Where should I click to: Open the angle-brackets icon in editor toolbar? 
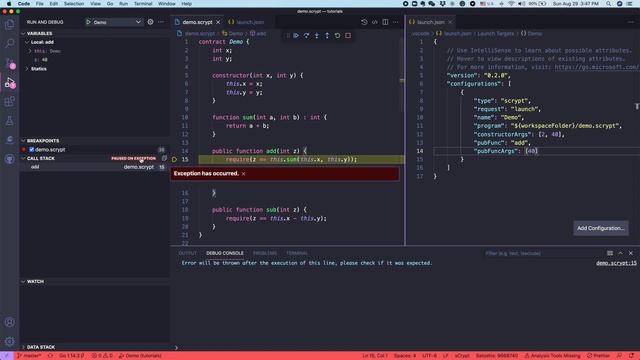point(375,22)
